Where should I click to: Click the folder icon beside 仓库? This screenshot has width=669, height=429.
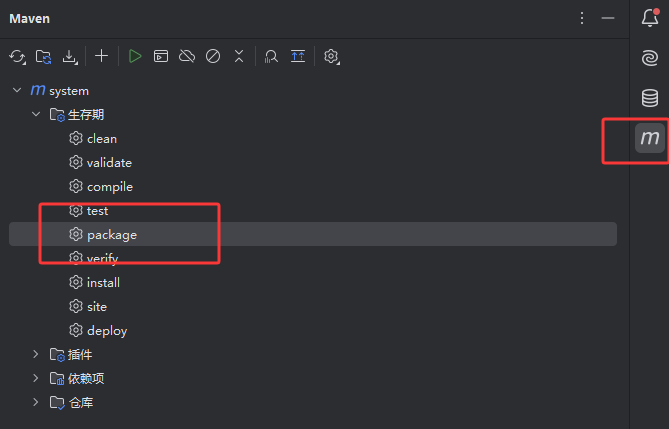[57, 403]
